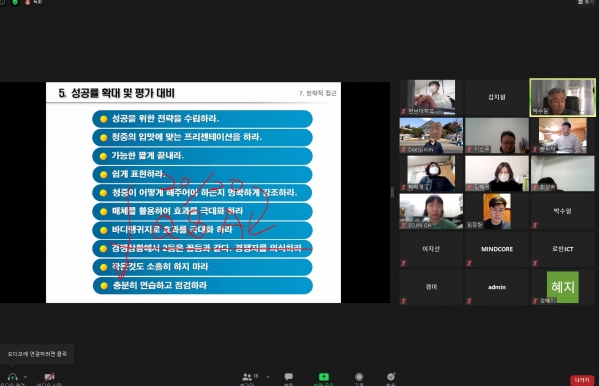Select the 로인ICT participant tile

click(x=562, y=249)
